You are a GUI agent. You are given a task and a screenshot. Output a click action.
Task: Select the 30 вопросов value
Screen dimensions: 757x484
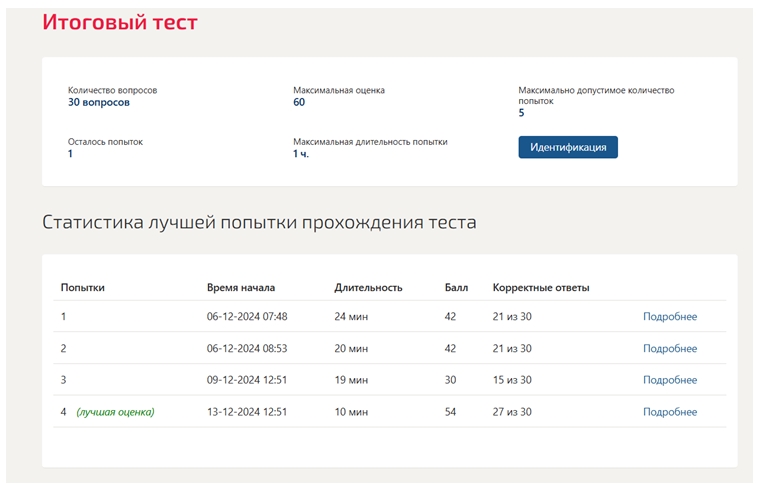(98, 102)
